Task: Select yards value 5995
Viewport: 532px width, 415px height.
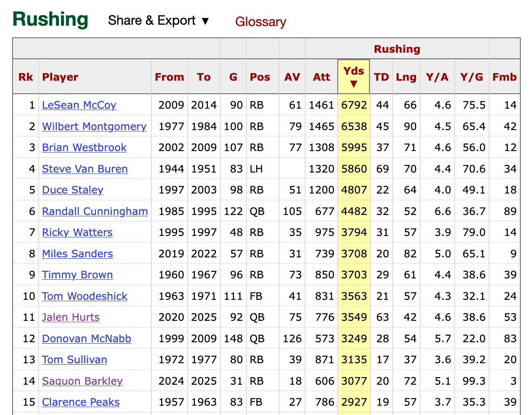Action: tap(354, 147)
